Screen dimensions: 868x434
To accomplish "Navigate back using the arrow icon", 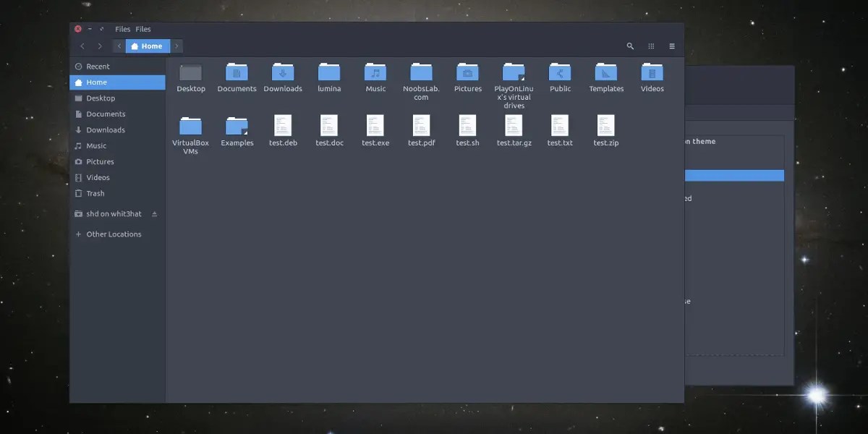I will 82,46.
